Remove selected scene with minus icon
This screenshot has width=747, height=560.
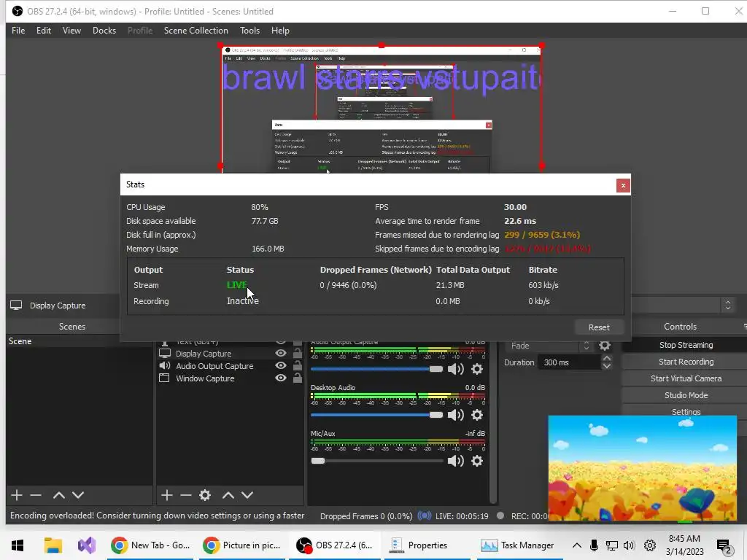36,495
